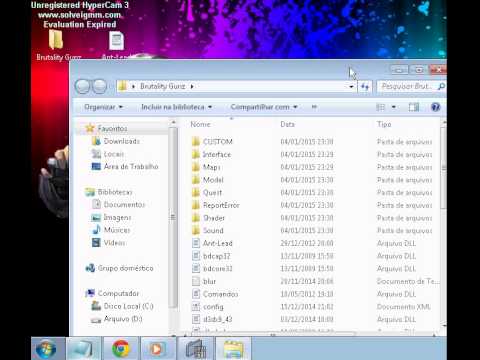Select the d3dx9_43 file name
Image resolution: width=480 pixels, height=360 pixels.
[218, 319]
